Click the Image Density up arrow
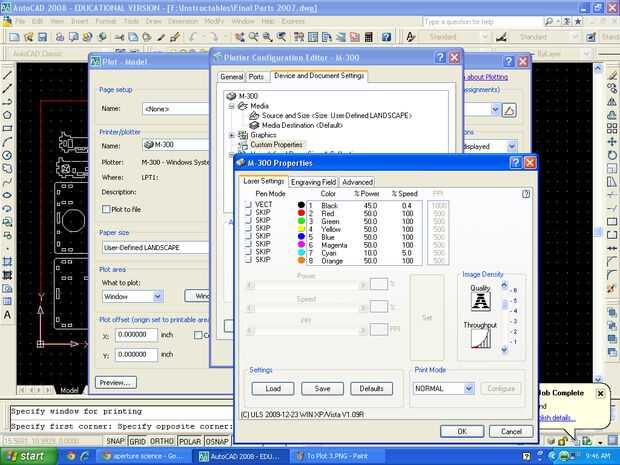Screen dimensions: 620x465 click(x=504, y=285)
